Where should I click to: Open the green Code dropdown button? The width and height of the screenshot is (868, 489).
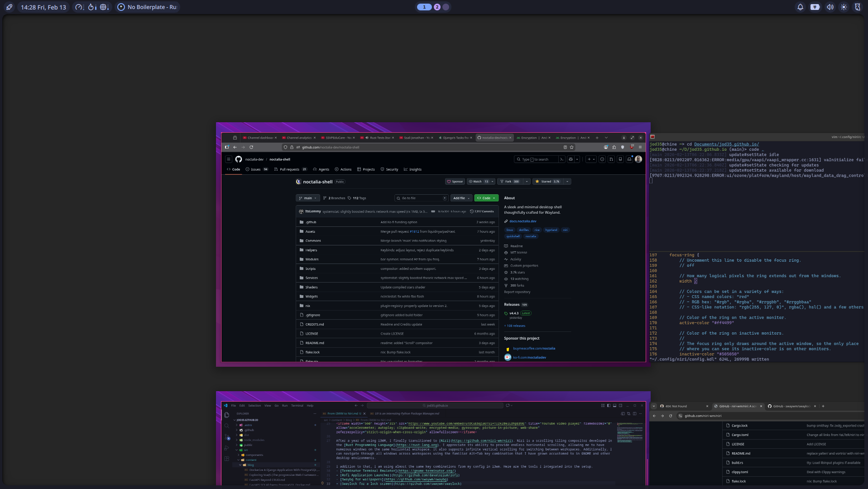coord(486,198)
